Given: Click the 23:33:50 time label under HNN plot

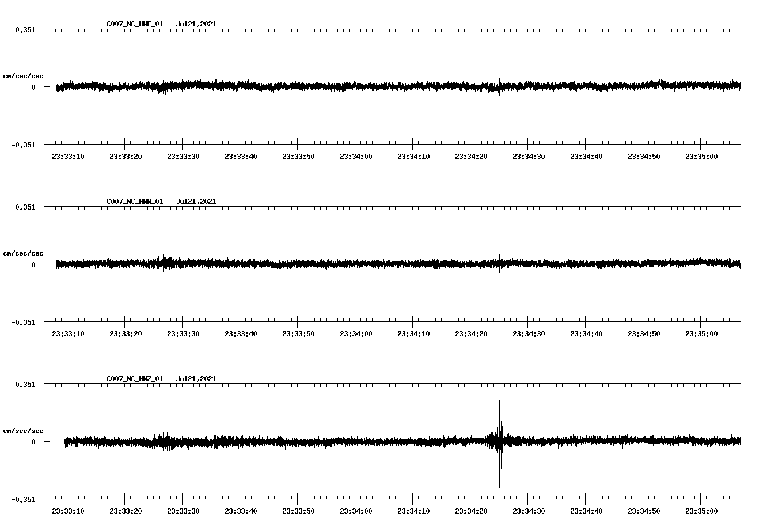Looking at the screenshot, I should (x=298, y=334).
